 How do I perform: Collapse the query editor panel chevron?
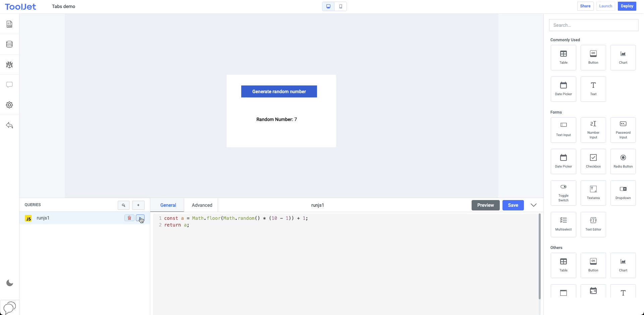pos(533,205)
